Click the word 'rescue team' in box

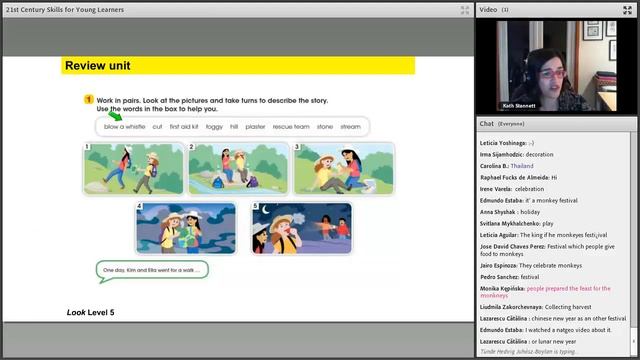tap(291, 127)
